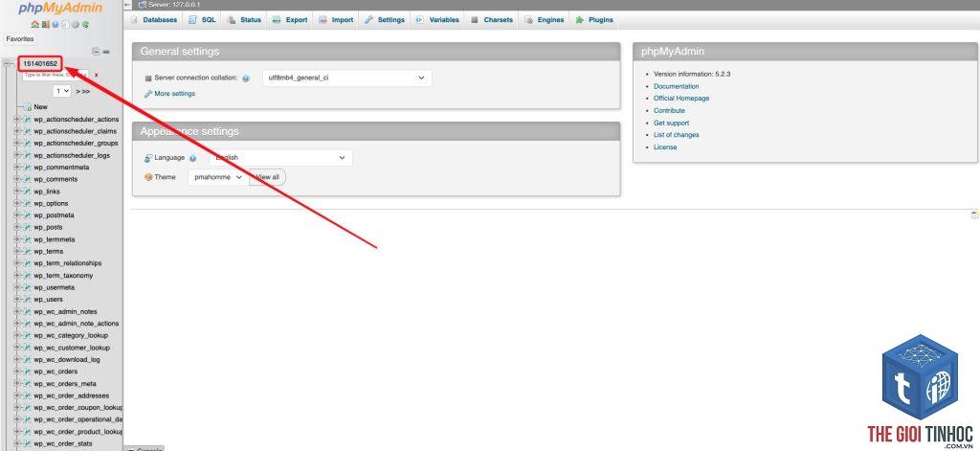This screenshot has height=451, width=980.
Task: Click the Favorites tab in navigation
Action: pos(20,39)
